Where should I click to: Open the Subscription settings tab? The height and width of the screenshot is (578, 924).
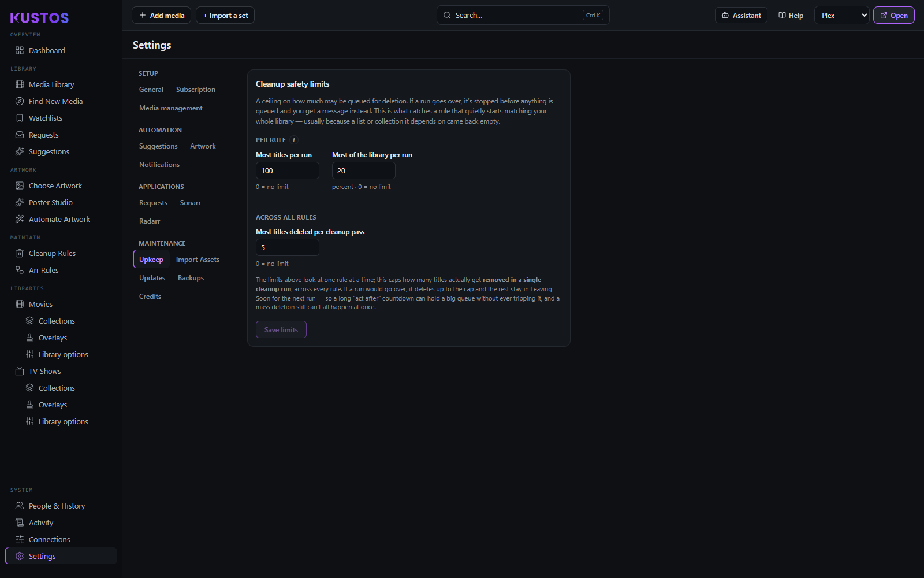tap(196, 90)
